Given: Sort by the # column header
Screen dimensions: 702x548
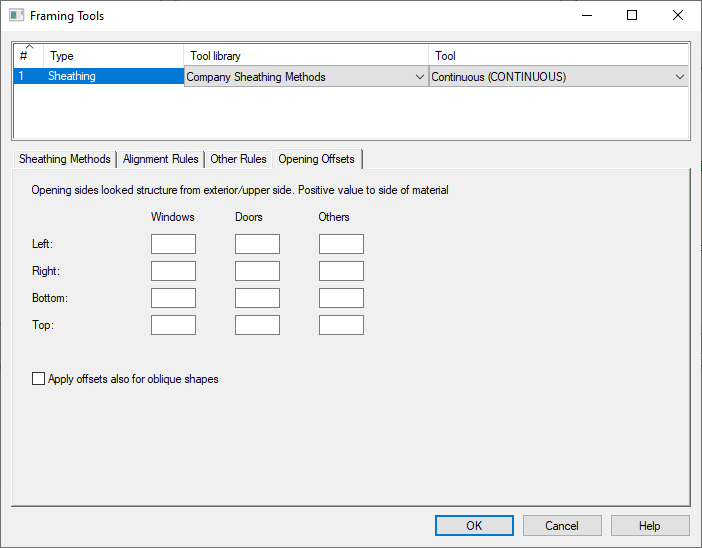Looking at the screenshot, I should pos(25,55).
